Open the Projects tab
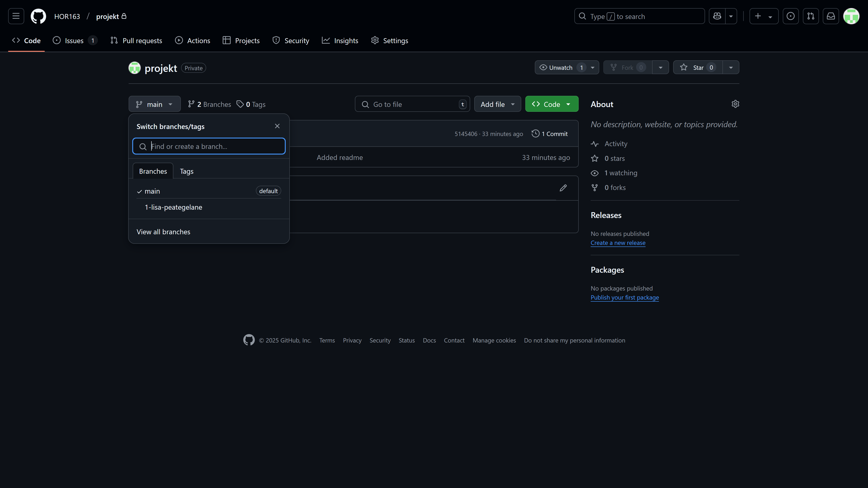Screen dimensions: 868x488 point(241,40)
